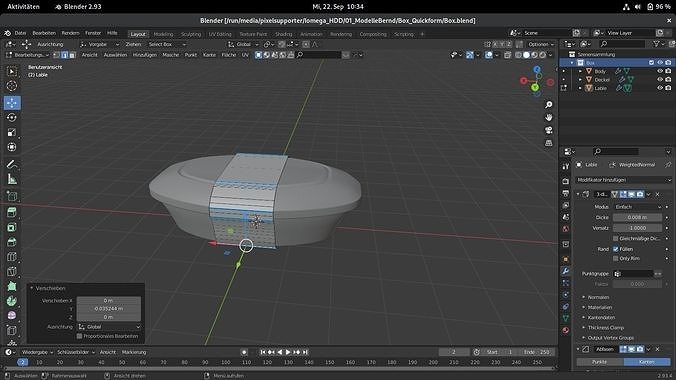Toggle the camera view icon

548,130
